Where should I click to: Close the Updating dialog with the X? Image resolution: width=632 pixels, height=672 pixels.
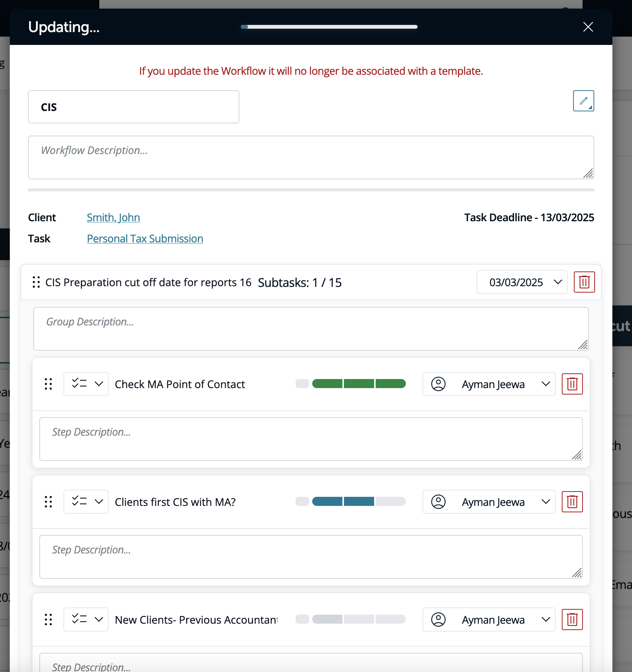tap(588, 27)
